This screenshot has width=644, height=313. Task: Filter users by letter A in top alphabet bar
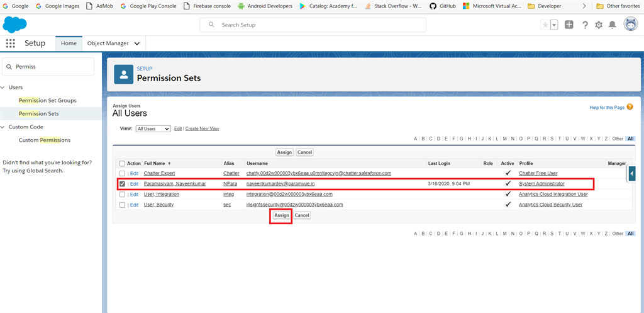(x=415, y=139)
